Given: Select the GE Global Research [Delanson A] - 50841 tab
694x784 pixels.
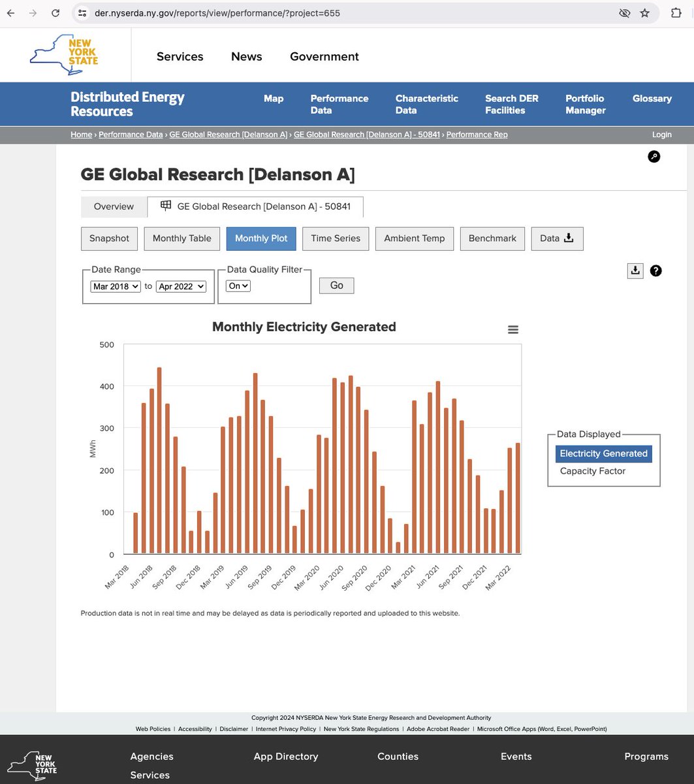Looking at the screenshot, I should (x=255, y=206).
